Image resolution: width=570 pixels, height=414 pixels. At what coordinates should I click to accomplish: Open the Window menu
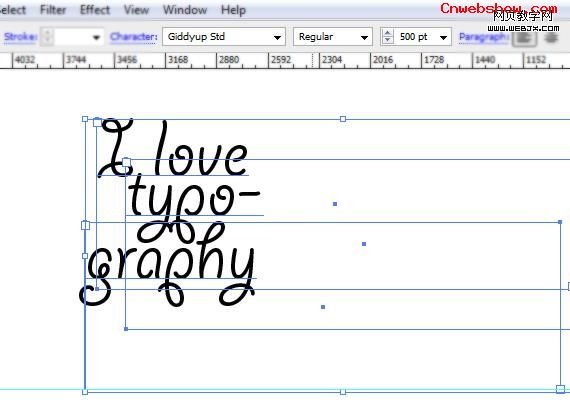[185, 10]
